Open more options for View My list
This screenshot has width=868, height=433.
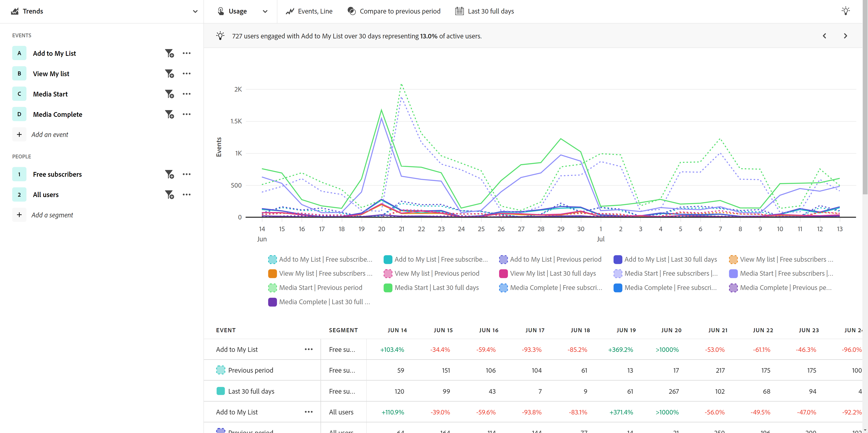pos(186,73)
